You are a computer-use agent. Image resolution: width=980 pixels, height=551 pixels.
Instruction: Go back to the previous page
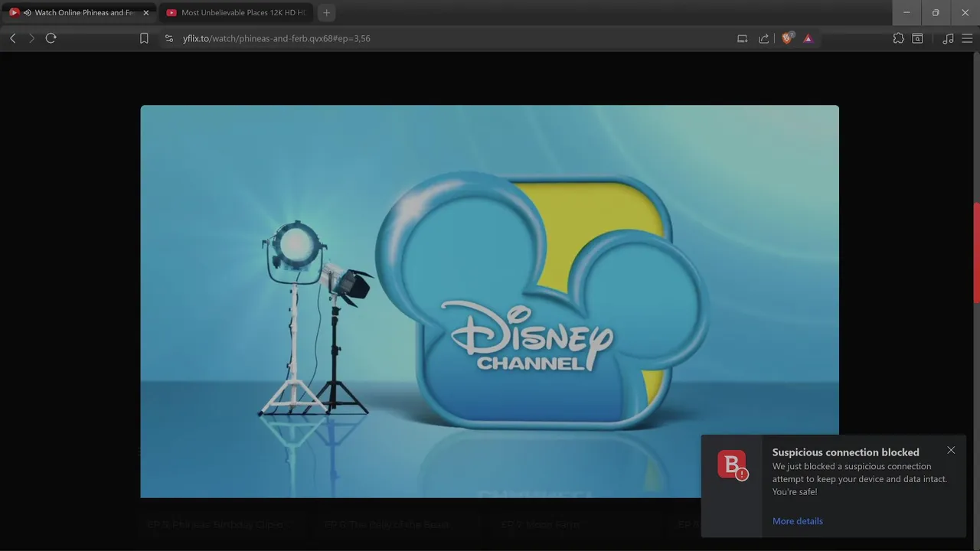point(13,38)
